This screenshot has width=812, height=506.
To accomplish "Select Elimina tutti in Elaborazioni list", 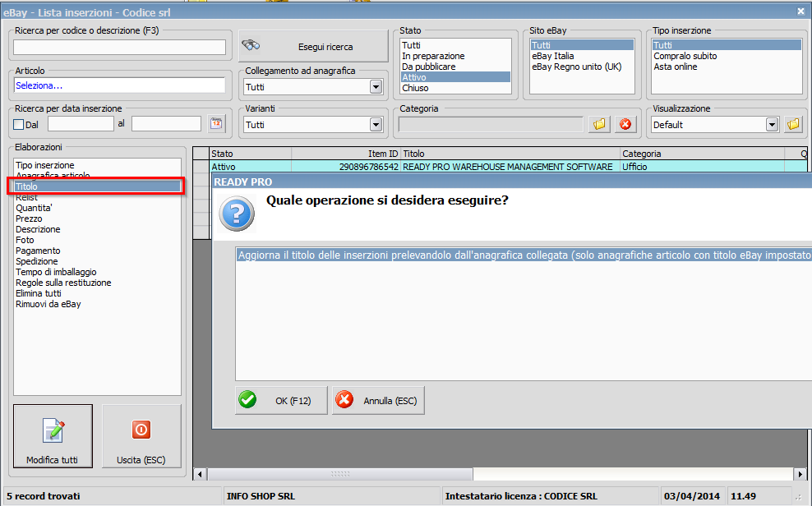I will (97, 293).
